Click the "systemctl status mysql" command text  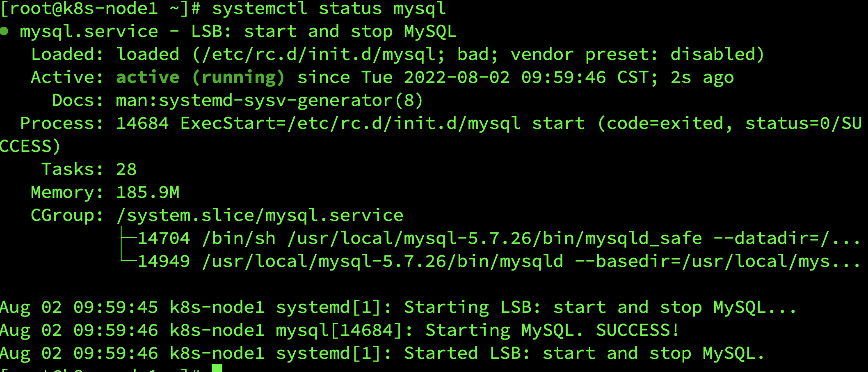pos(329,9)
